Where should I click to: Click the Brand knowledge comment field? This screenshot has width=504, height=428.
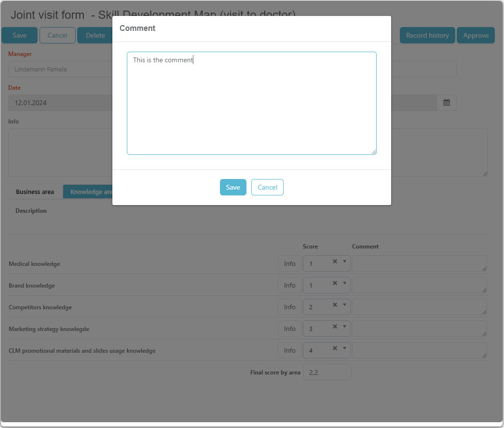[x=419, y=285]
